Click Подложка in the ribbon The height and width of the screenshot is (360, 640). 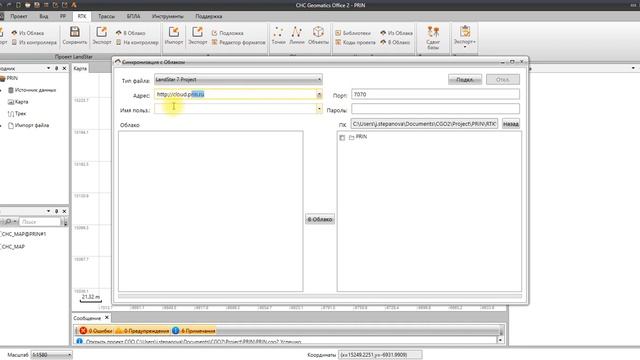[227, 33]
